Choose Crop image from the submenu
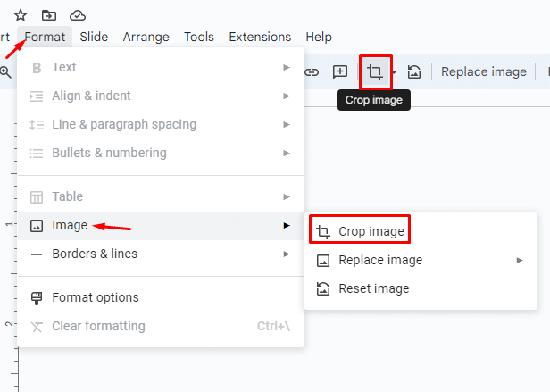 (371, 231)
